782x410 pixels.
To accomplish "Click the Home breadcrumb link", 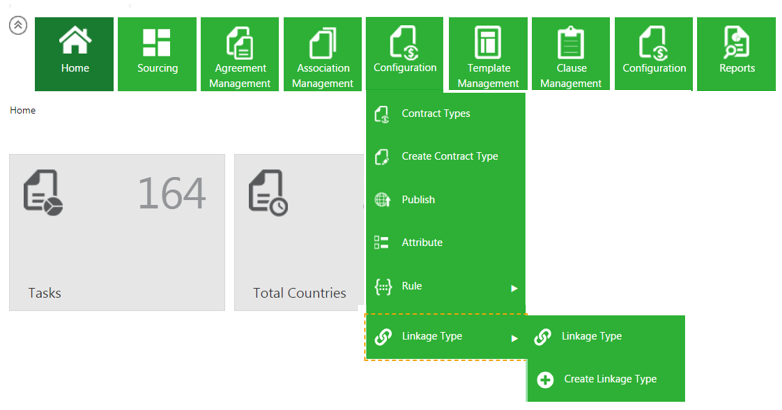I will (22, 110).
